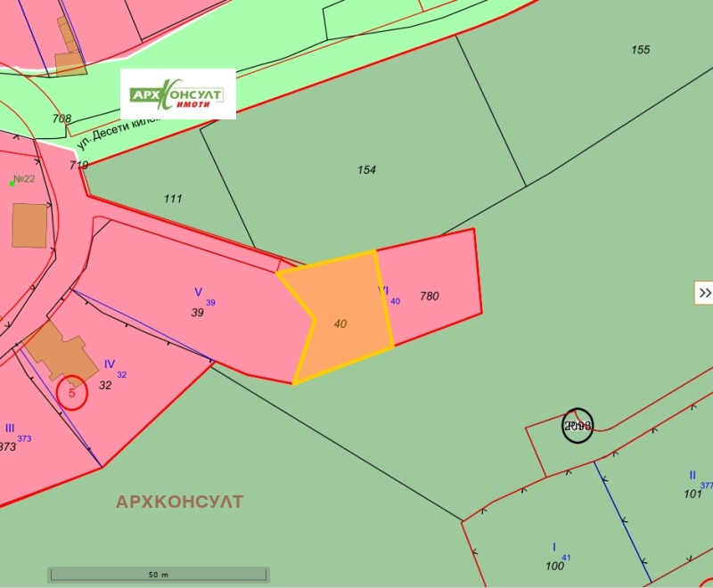Click the Архконсулт Имоти logo
The width and height of the screenshot is (713, 588).
pos(178,94)
